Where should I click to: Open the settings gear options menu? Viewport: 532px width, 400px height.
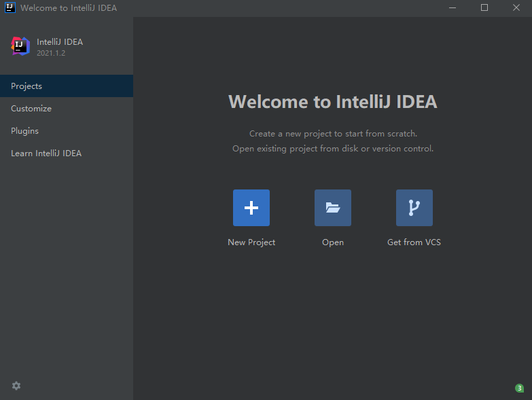pyautogui.click(x=16, y=386)
